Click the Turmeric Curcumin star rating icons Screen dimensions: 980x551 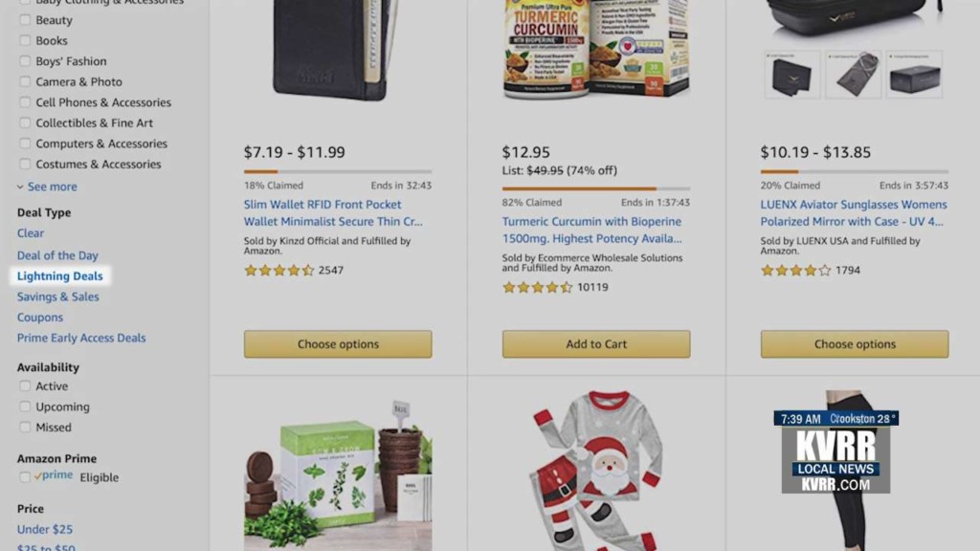tap(537, 287)
